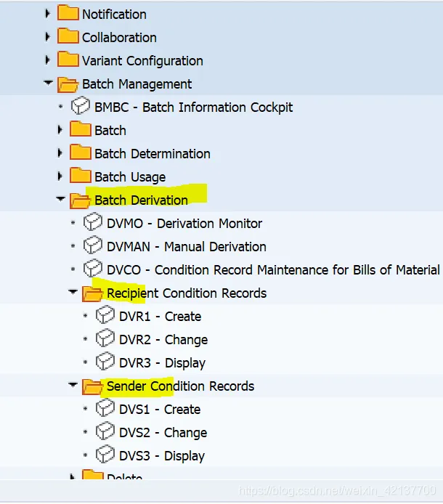The width and height of the screenshot is (443, 504).
Task: Collapse the Recipient Condition Records node
Action: pyautogui.click(x=73, y=293)
